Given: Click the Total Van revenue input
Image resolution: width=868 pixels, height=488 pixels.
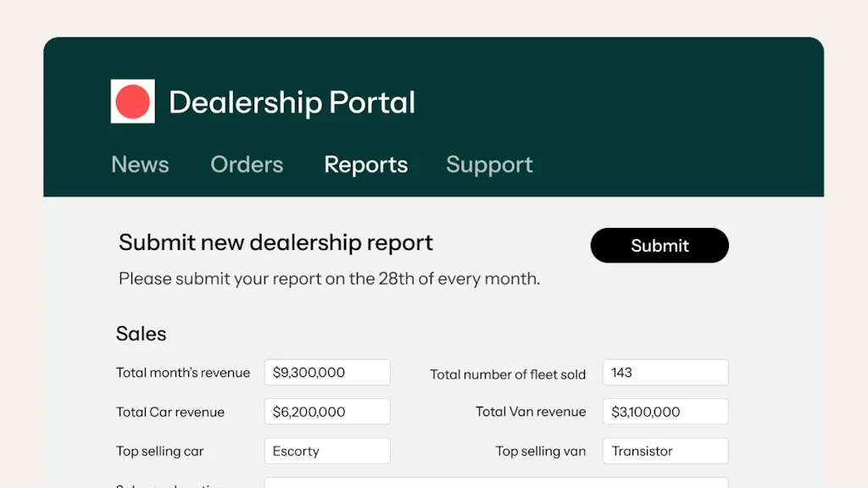Looking at the screenshot, I should [665, 412].
